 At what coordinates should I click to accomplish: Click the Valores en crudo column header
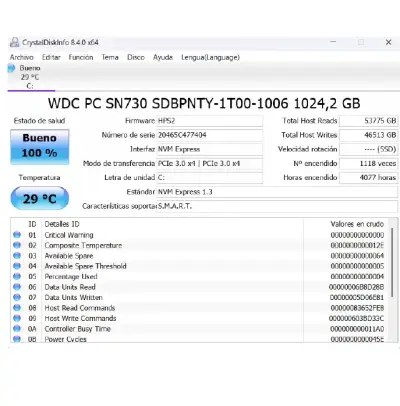[x=357, y=224]
